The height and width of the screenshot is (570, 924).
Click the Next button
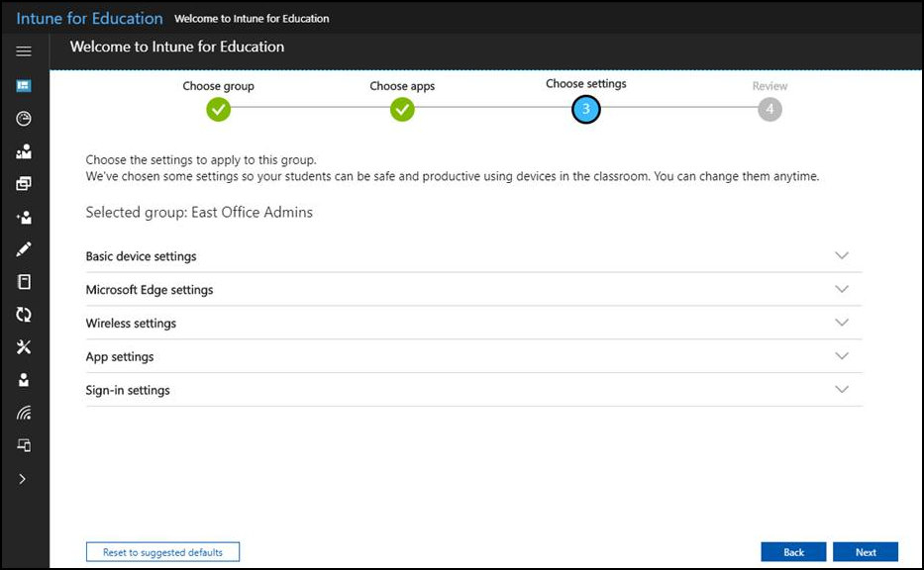tap(866, 552)
